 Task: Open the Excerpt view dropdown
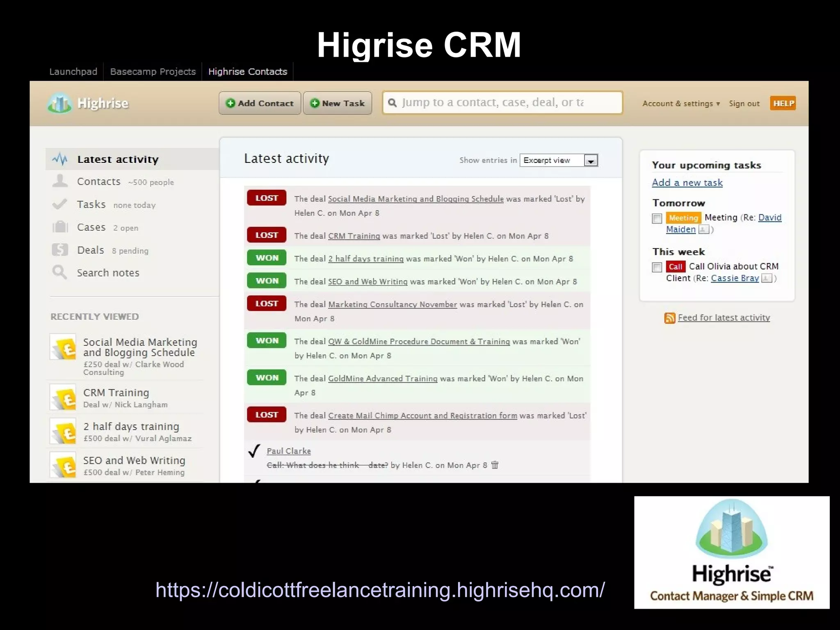[559, 160]
